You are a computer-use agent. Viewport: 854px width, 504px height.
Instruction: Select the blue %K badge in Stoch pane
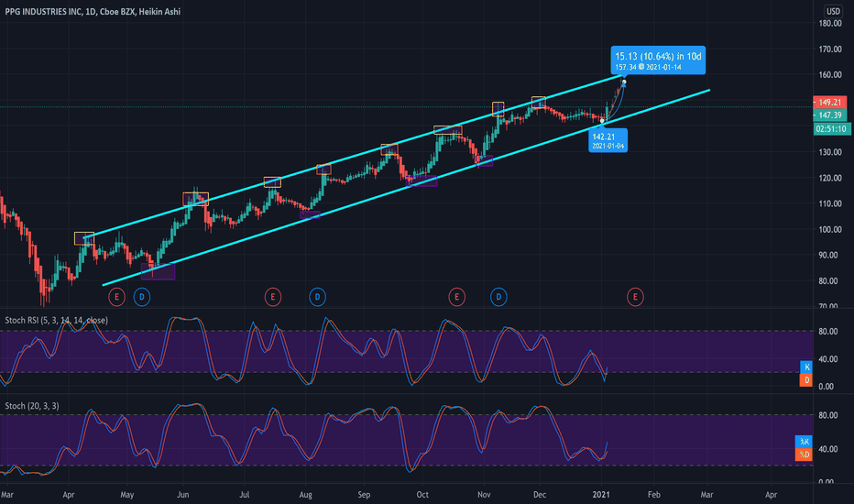tap(804, 442)
